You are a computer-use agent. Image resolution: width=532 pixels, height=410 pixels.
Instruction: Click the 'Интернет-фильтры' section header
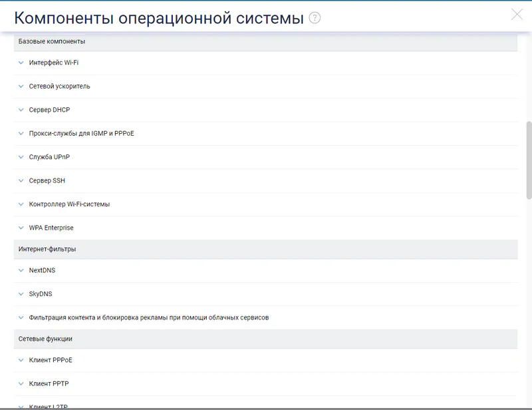click(265, 250)
